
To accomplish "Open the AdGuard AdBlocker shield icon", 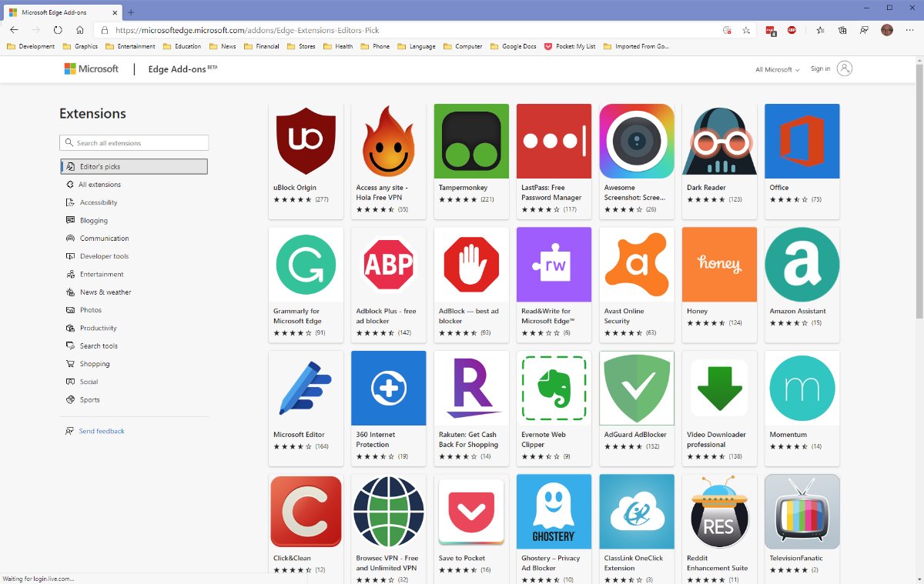I will tap(637, 389).
